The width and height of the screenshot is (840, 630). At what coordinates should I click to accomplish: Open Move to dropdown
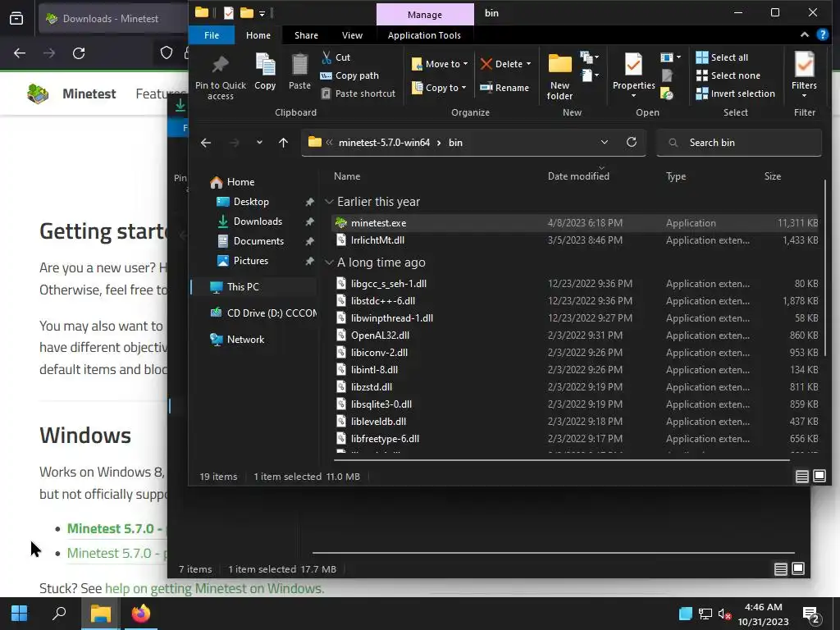[x=440, y=64]
